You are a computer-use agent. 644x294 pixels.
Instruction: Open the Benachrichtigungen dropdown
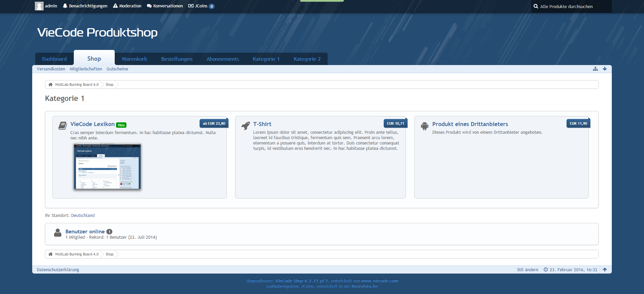85,6
